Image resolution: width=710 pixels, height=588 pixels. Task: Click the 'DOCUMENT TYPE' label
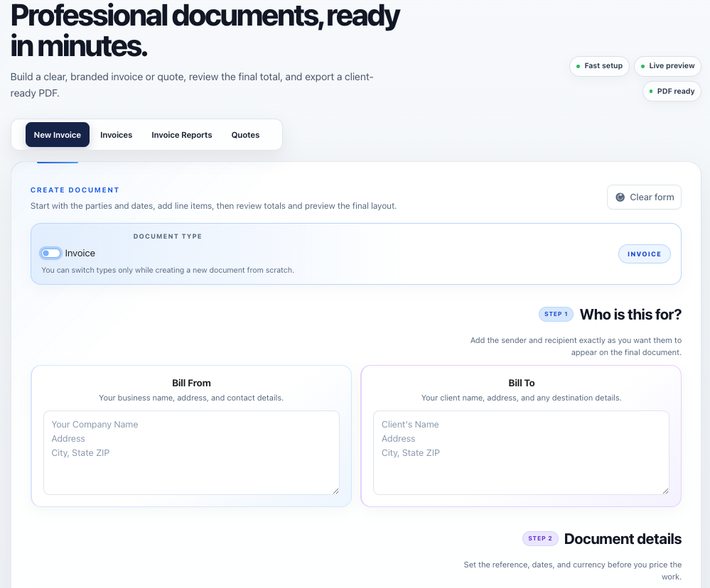point(168,236)
